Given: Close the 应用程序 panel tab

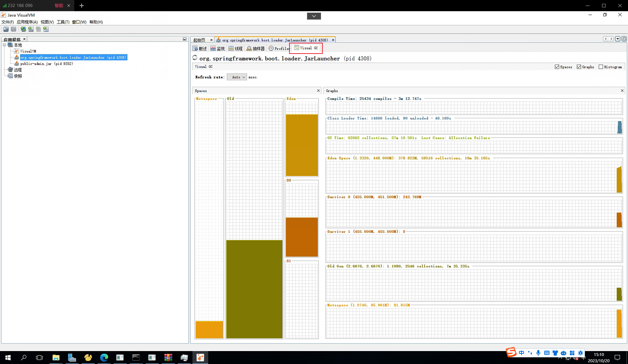Looking at the screenshot, I should (x=24, y=39).
